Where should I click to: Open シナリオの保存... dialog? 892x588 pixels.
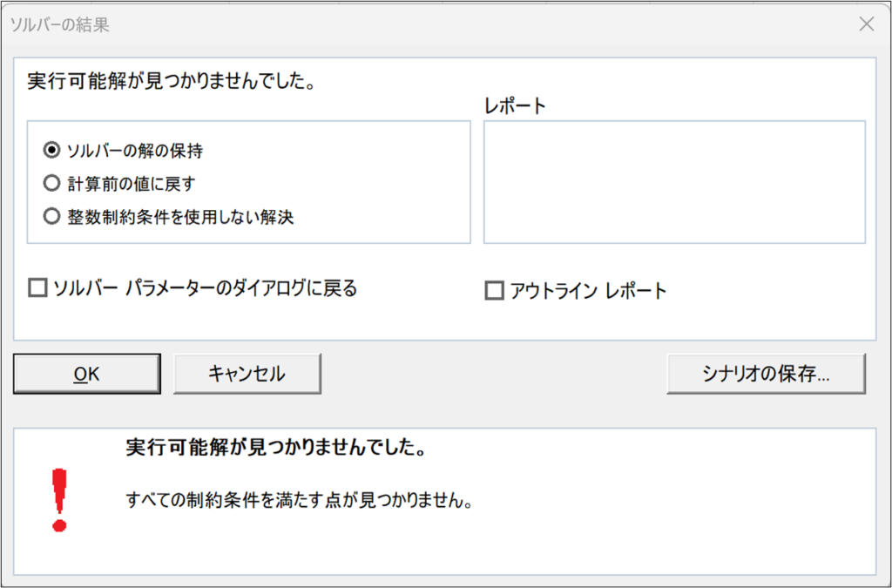(766, 374)
